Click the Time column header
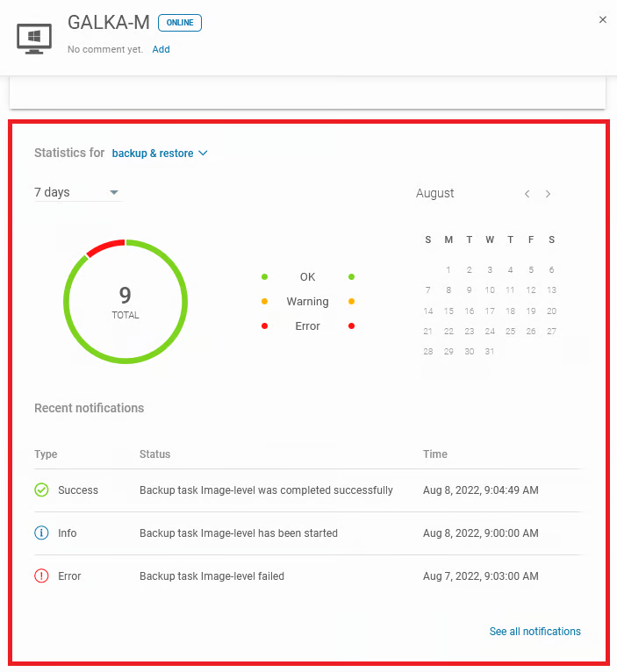 434,454
